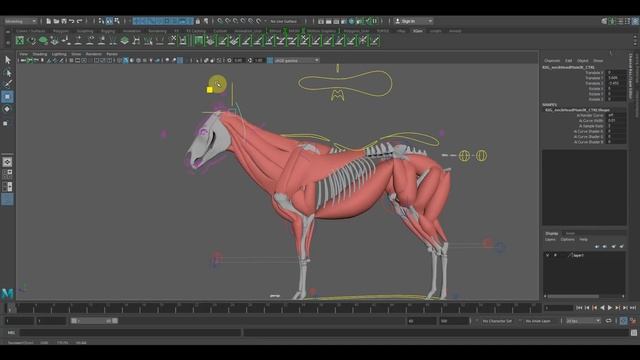The height and width of the screenshot is (360, 640).
Task: Open the sRGB gamma view transform dropdown
Action: click(297, 60)
